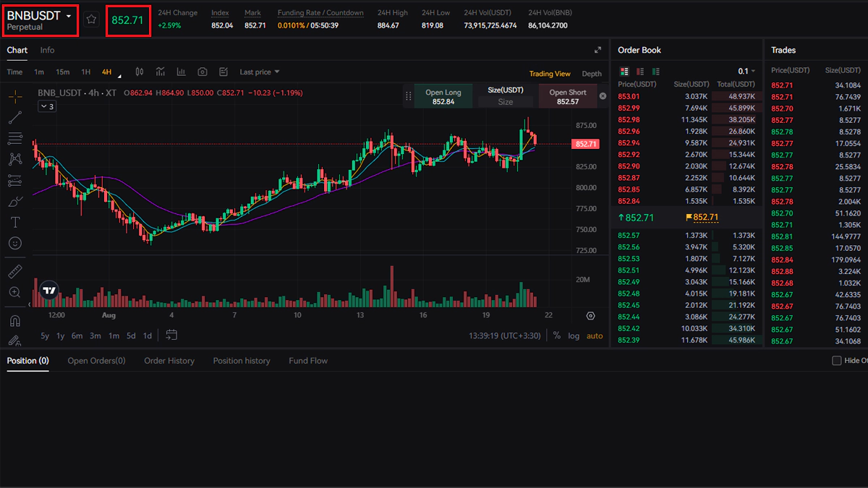Set chart range to 5y
This screenshot has width=868, height=488.
coord(45,335)
